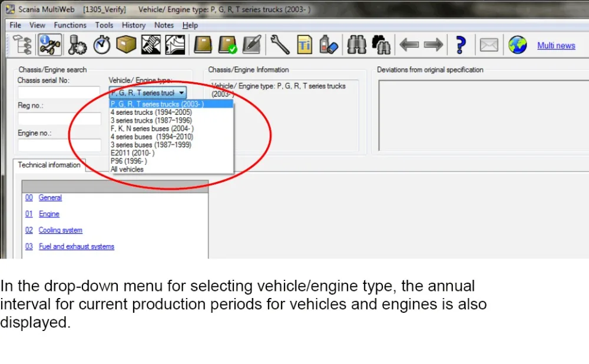Image resolution: width=589 pixels, height=364 pixels.
Task: Open the '02' group number link
Action: tap(29, 230)
